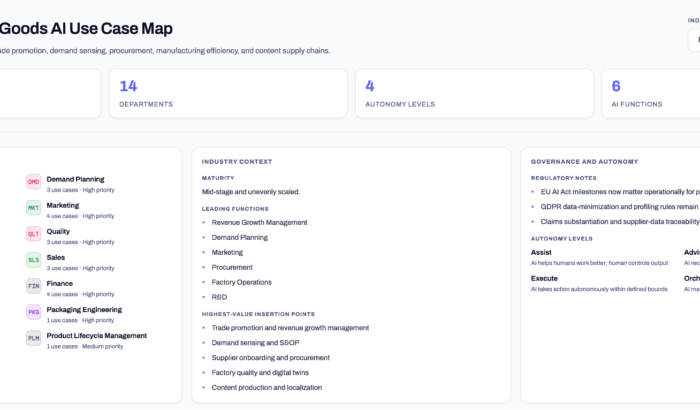This screenshot has width=700, height=410.
Task: Click the Procurement leading function item
Action: [233, 267]
